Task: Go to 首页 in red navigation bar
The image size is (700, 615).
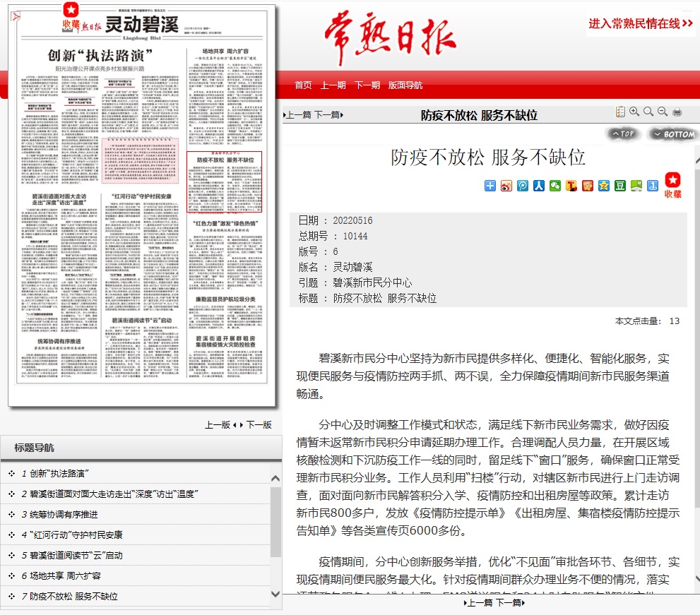Action: pyautogui.click(x=303, y=85)
